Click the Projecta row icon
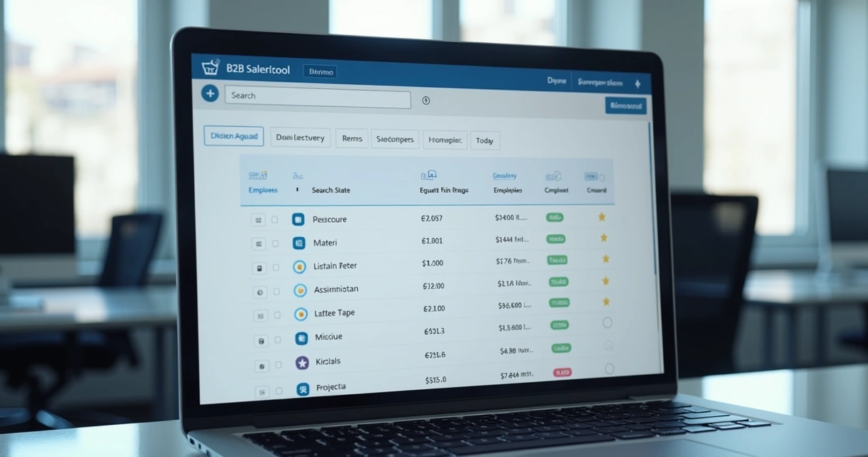Image resolution: width=868 pixels, height=457 pixels. point(304,388)
